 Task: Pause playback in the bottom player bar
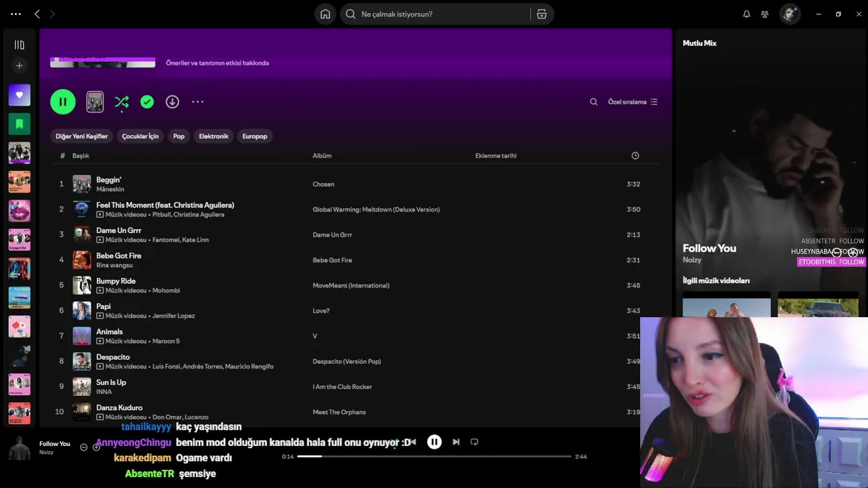(434, 443)
